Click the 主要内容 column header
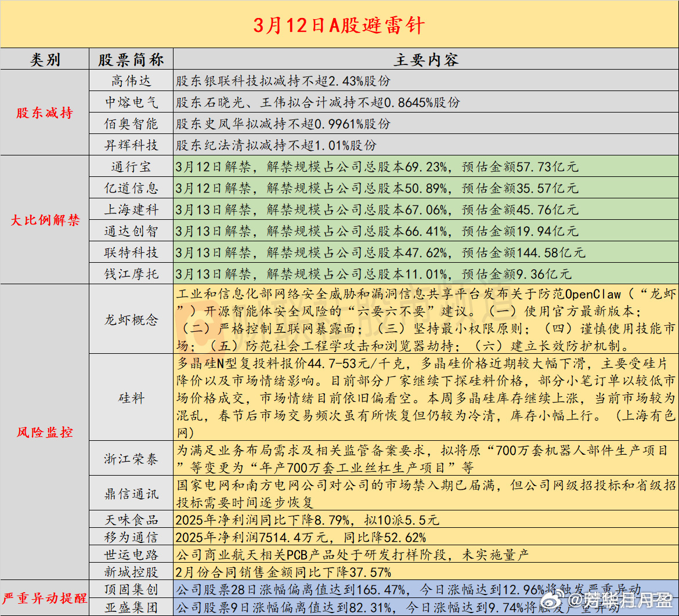The width and height of the screenshot is (679, 616). click(427, 60)
